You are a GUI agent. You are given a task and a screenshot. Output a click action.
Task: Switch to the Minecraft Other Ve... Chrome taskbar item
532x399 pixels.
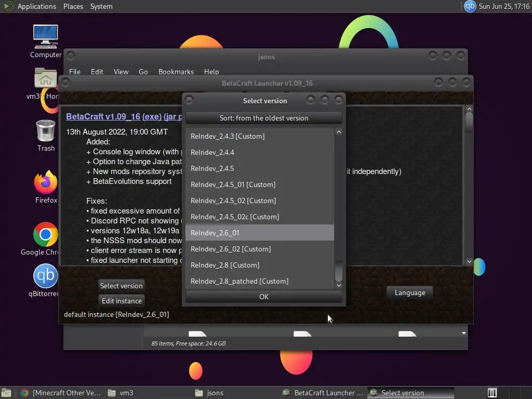click(x=61, y=393)
